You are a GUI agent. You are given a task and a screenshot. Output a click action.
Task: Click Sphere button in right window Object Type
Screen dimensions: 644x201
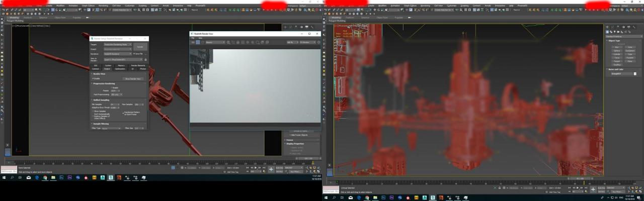tap(617, 51)
